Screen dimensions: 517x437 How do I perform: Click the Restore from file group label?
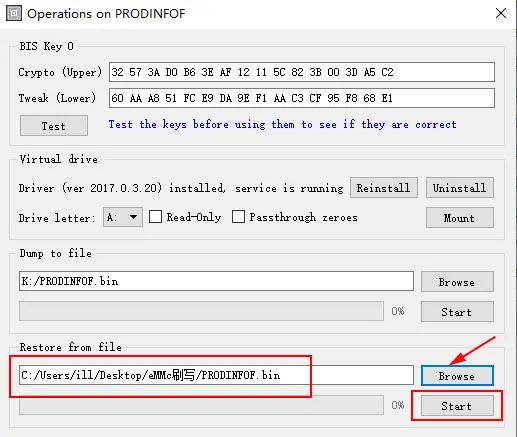coord(70,347)
